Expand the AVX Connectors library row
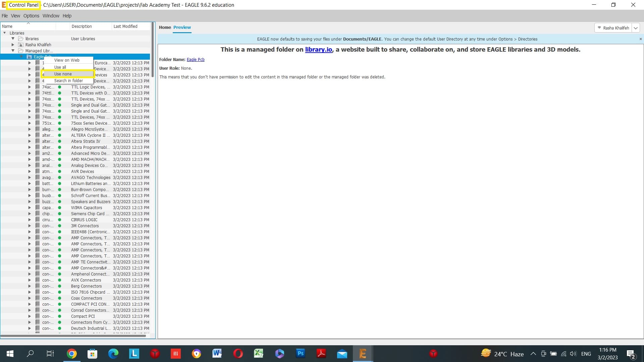This screenshot has width=644, height=362. click(x=30, y=280)
